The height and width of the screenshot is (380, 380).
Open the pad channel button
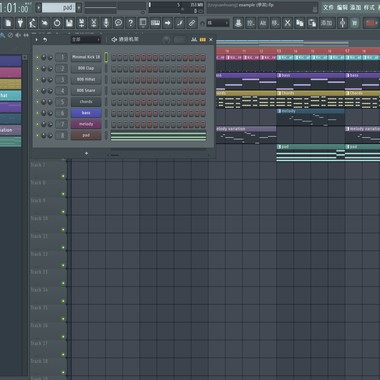point(86,135)
